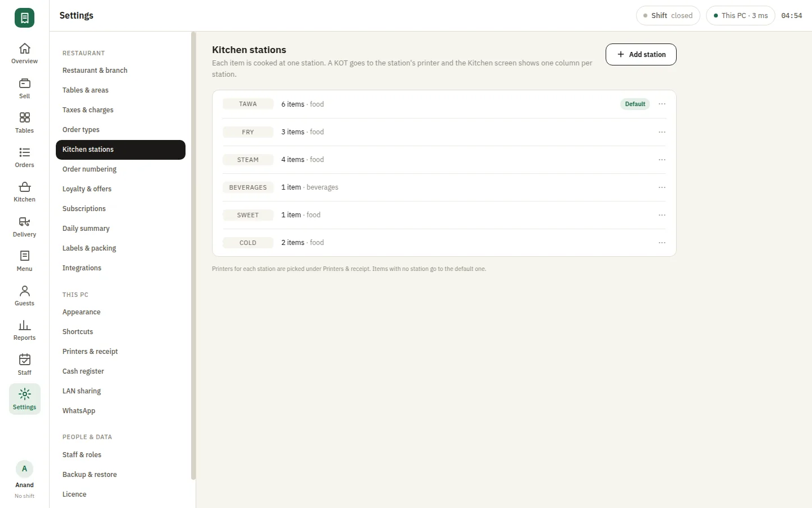Open Cash register settings
Screen dimensions: 812x508
click(x=121, y=371)
